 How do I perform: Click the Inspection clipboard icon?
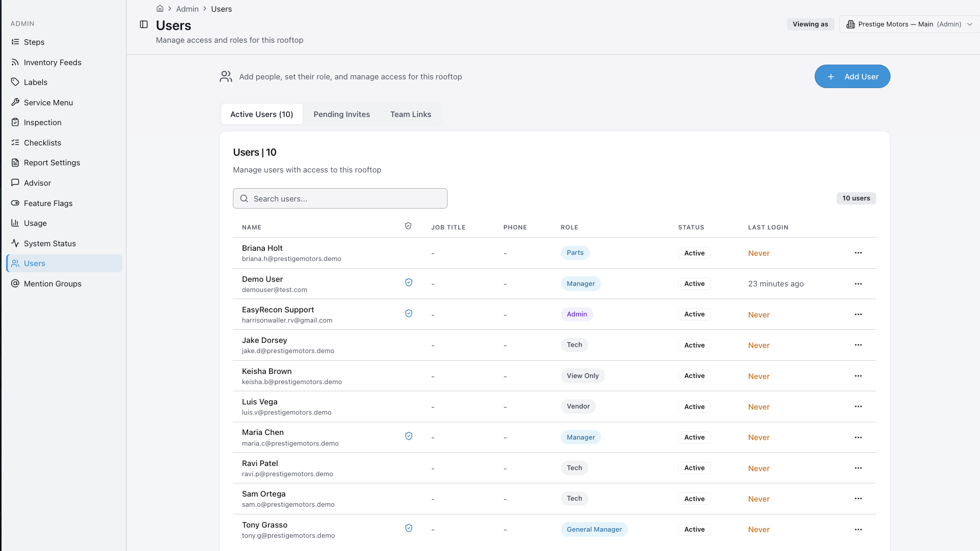[x=15, y=122]
